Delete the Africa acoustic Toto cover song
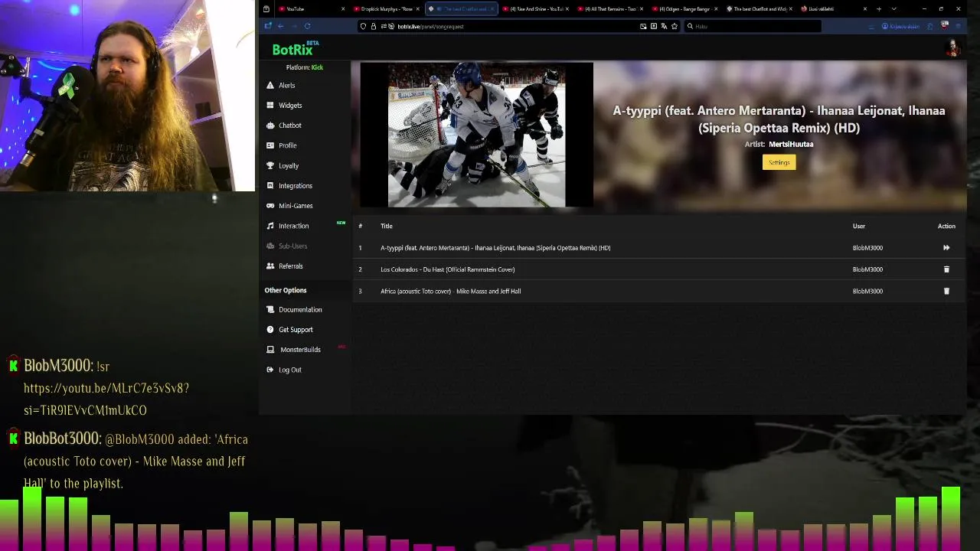Image resolution: width=980 pixels, height=551 pixels. coord(946,291)
